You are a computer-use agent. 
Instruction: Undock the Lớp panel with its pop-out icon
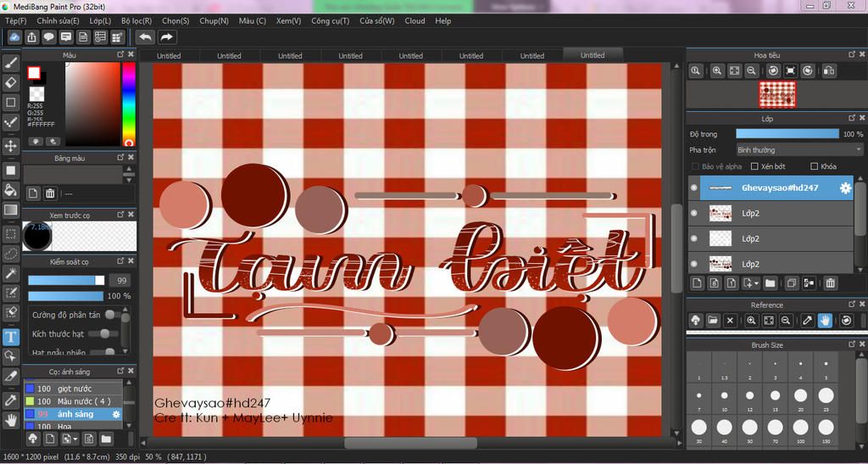point(852,118)
